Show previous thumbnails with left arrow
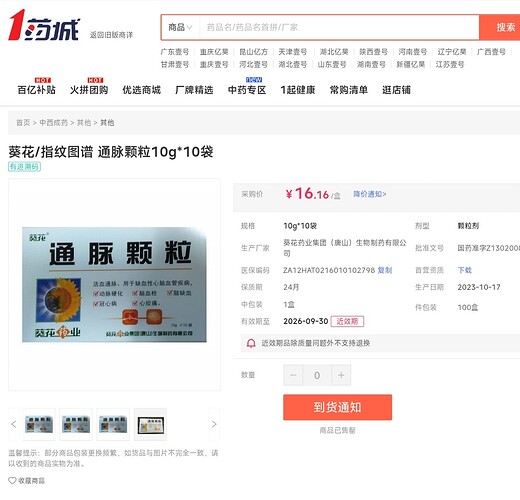Screen dimensions: 520x500 point(14,424)
